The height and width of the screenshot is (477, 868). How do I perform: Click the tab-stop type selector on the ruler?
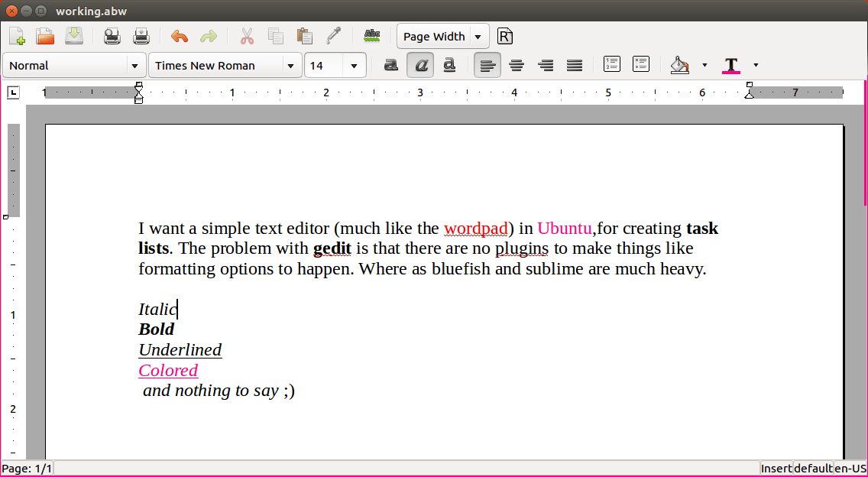coord(13,92)
